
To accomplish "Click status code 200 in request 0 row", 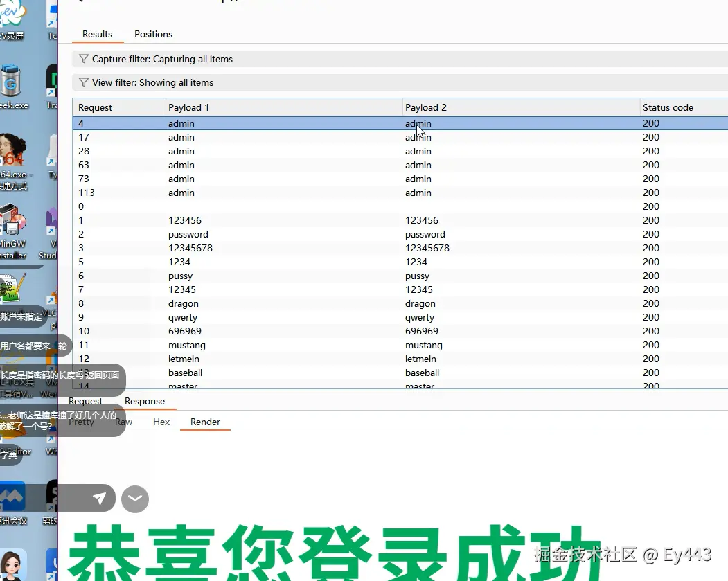I will click(651, 206).
